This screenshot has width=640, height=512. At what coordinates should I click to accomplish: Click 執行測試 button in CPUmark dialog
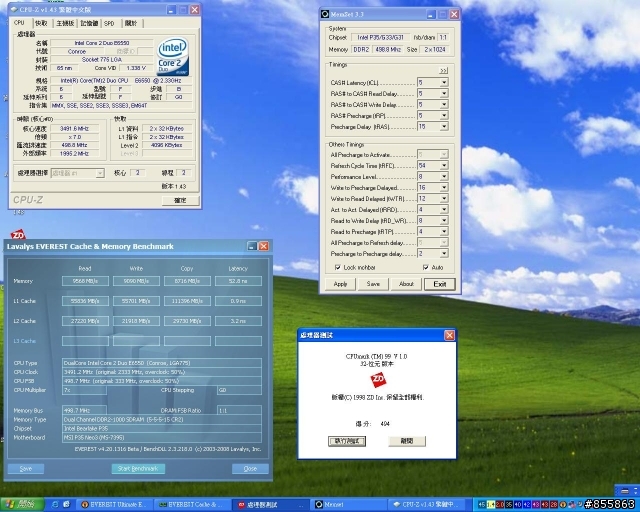tap(347, 441)
